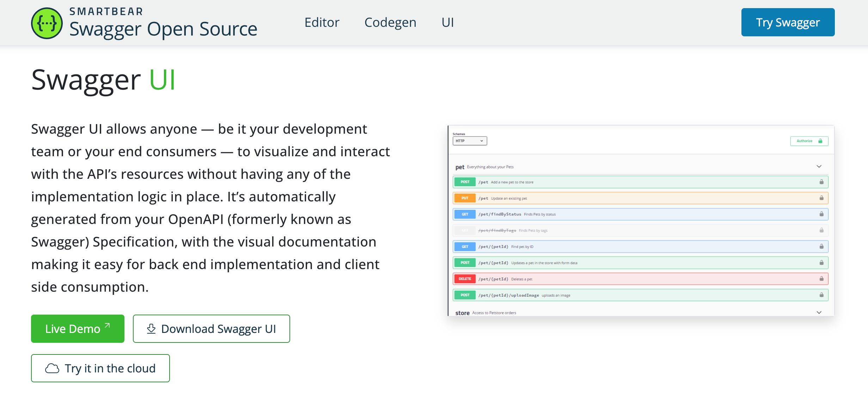Click lock on the uploadImage row

pos(821,295)
